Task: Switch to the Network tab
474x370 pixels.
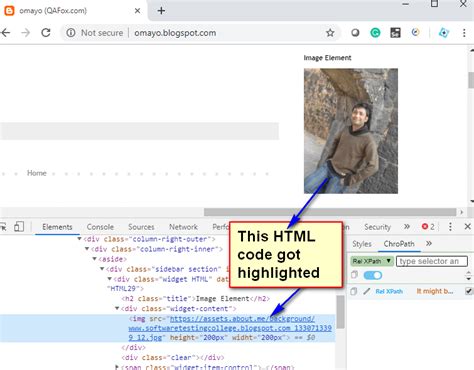Action: pos(183,227)
